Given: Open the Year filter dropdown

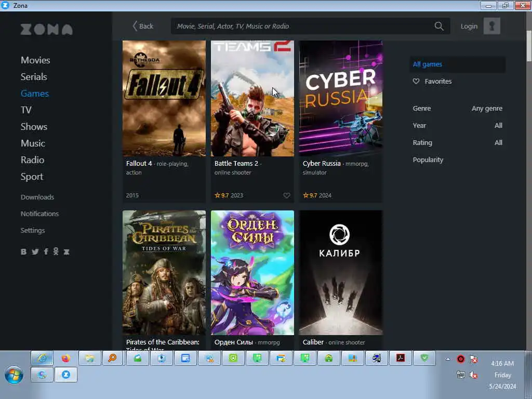Looking at the screenshot, I should coord(457,126).
